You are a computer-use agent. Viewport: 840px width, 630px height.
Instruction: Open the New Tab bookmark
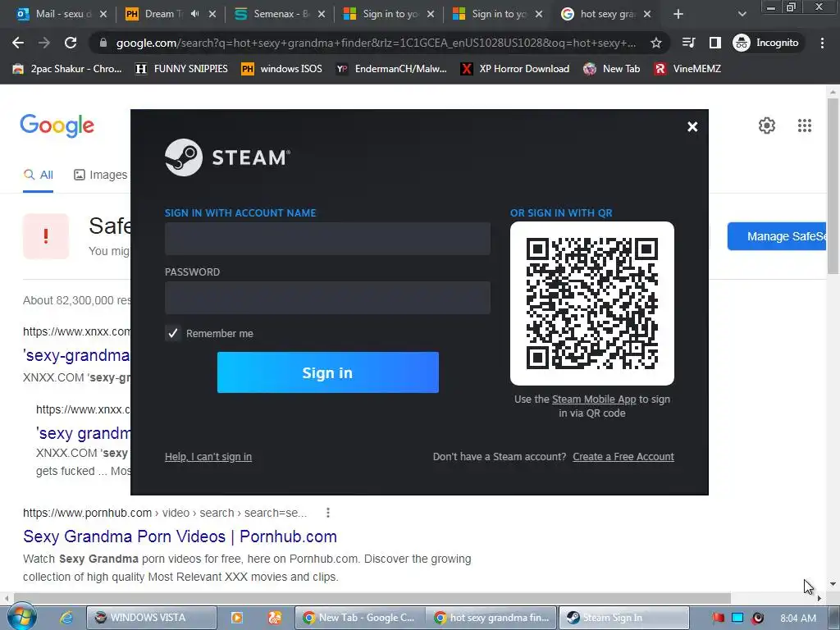(612, 69)
